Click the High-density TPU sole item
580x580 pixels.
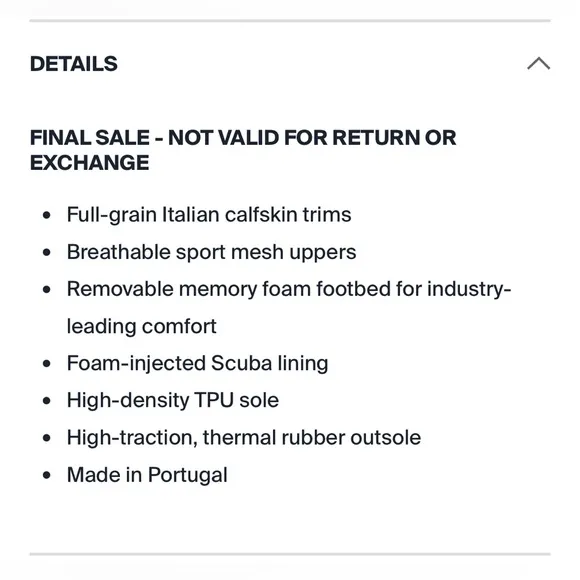(x=173, y=401)
